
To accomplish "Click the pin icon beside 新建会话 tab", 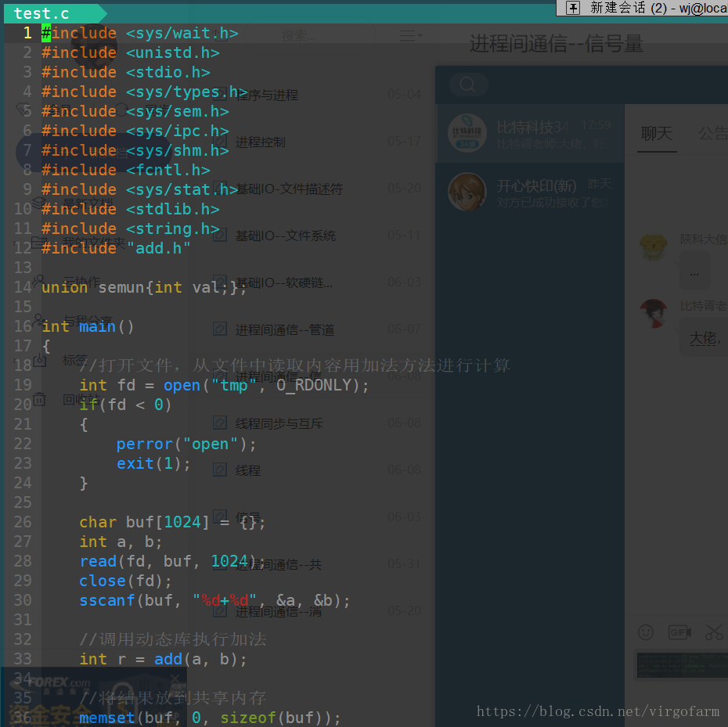I will click(x=573, y=8).
